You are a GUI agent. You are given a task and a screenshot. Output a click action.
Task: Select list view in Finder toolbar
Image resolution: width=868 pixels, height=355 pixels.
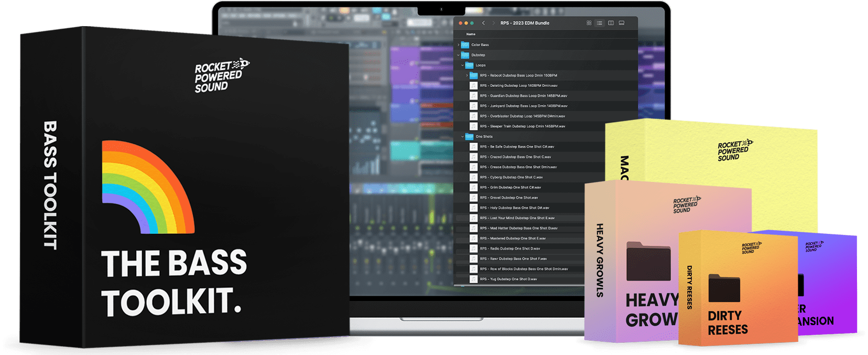pos(600,23)
